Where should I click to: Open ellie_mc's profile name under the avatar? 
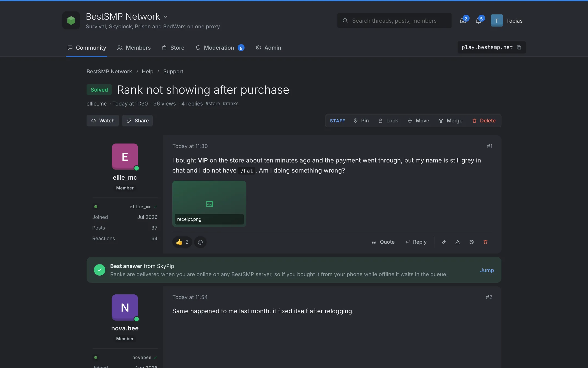click(125, 177)
